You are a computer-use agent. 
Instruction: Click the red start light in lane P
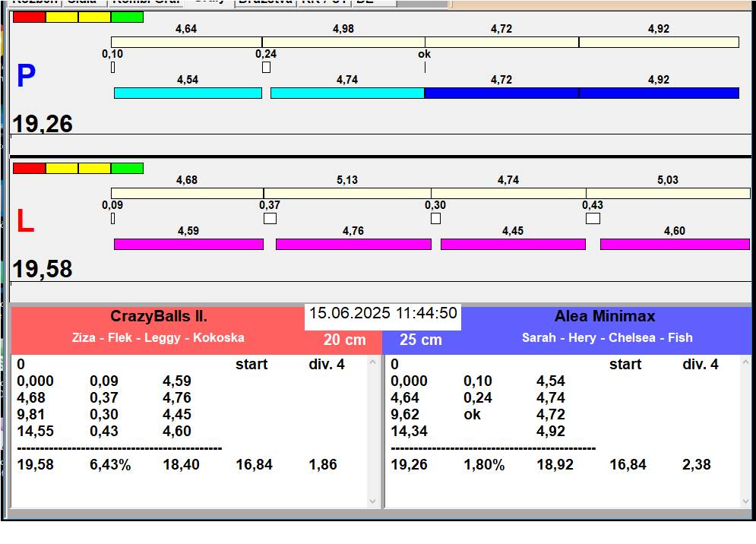pos(29,17)
